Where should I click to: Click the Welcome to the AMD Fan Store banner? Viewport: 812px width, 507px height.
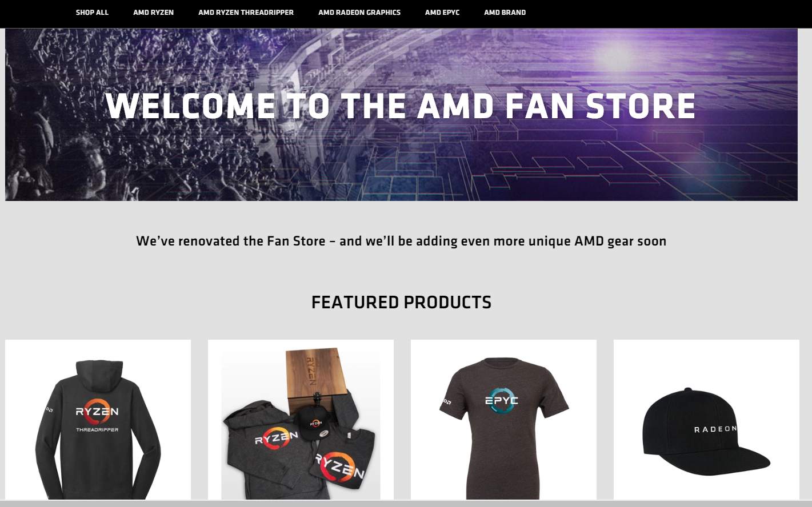pyautogui.click(x=401, y=115)
